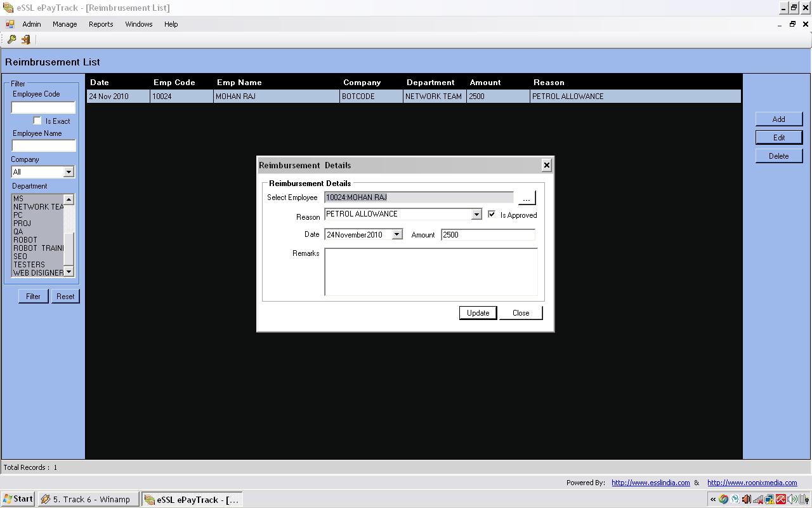Click the network warning tray icon
812x508 pixels.
pos(769,499)
